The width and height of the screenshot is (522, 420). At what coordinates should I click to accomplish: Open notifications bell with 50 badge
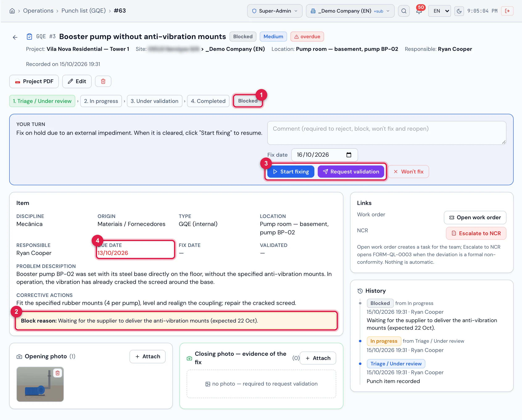click(419, 11)
